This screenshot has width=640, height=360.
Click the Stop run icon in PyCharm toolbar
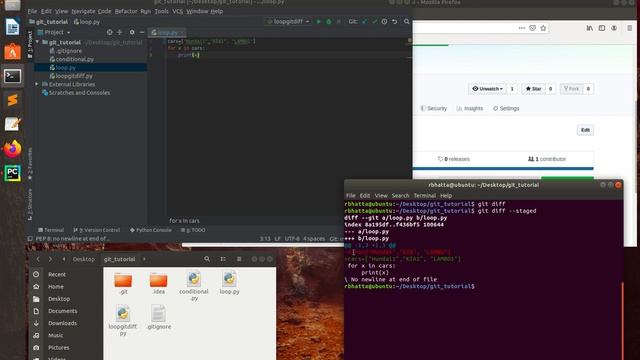pos(338,22)
